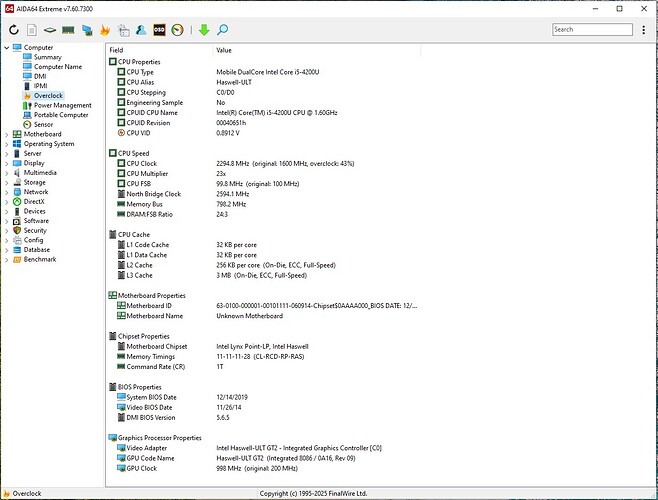Expand the Benchmark tree node
Screen dimensions: 658x500
(x=6, y=259)
